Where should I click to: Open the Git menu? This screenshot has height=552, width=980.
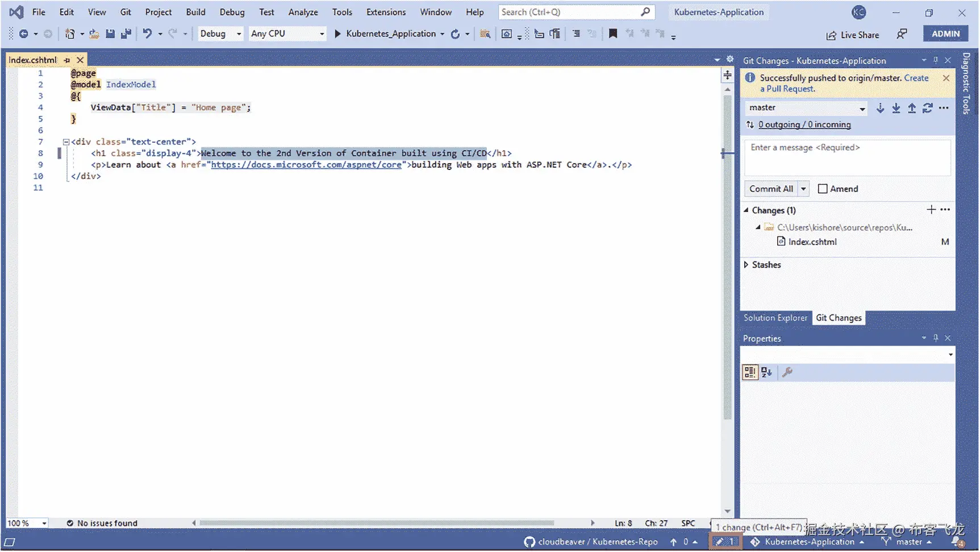click(126, 12)
